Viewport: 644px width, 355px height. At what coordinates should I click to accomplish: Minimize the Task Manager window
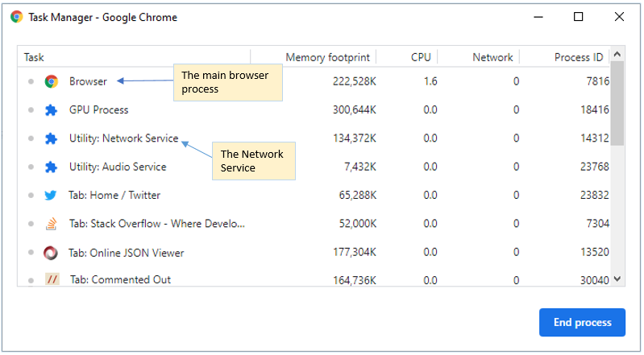[538, 17]
